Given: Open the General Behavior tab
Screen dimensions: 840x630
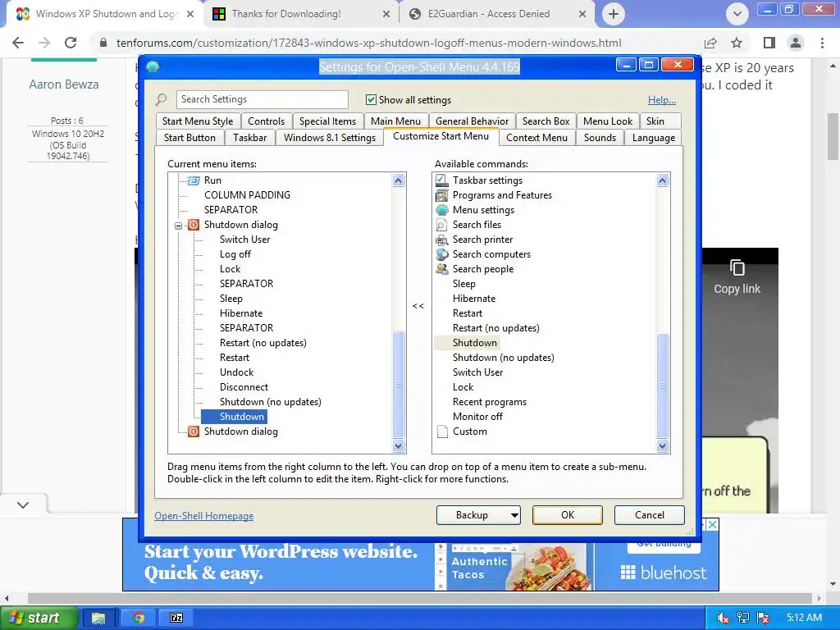Looking at the screenshot, I should pyautogui.click(x=472, y=121).
